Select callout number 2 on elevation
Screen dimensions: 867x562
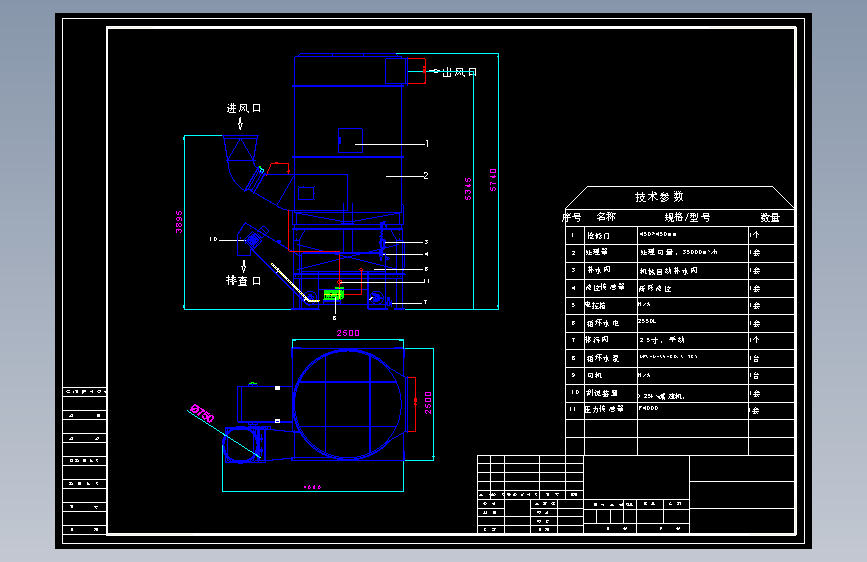pyautogui.click(x=426, y=175)
